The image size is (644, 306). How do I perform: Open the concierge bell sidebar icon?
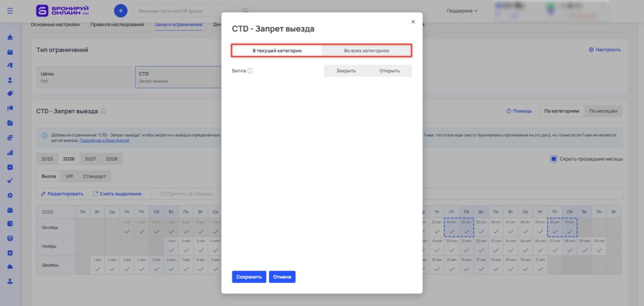[10, 38]
